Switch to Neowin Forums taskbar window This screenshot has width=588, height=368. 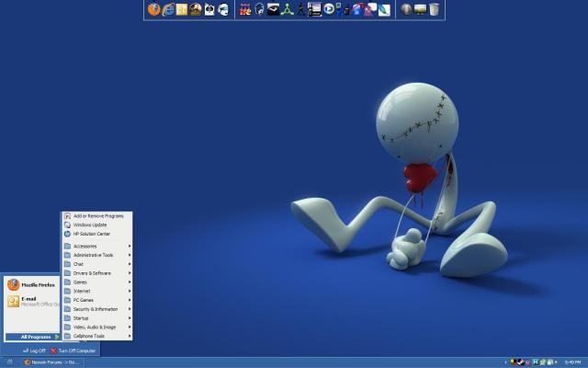(x=52, y=362)
